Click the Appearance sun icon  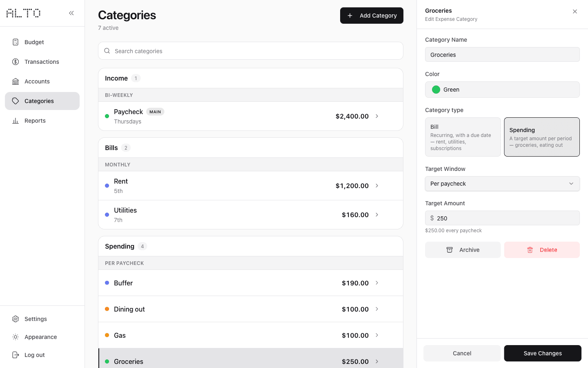point(16,337)
